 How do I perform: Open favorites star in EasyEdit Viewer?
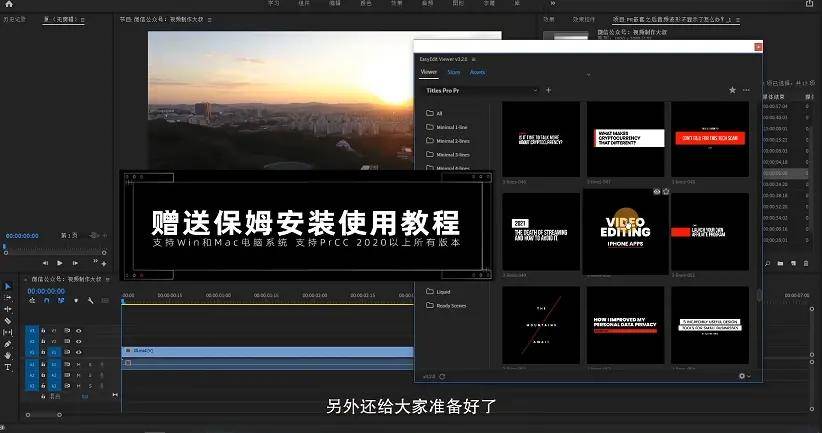coord(732,90)
